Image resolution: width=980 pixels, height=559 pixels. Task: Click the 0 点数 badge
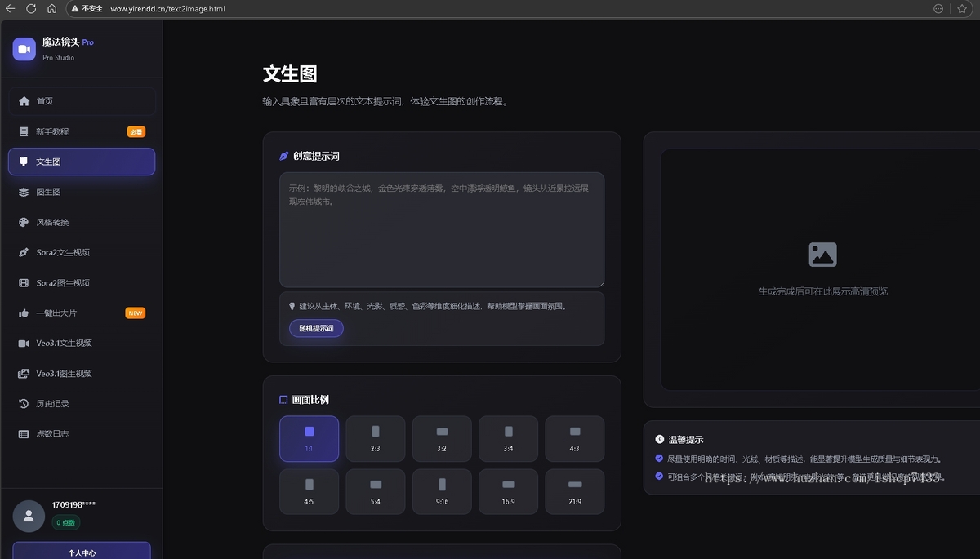coord(66,522)
